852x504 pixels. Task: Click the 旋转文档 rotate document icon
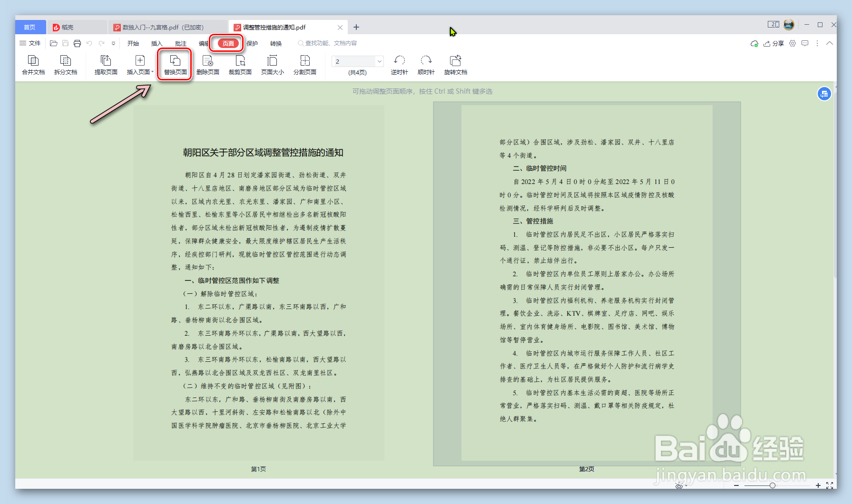[x=456, y=65]
